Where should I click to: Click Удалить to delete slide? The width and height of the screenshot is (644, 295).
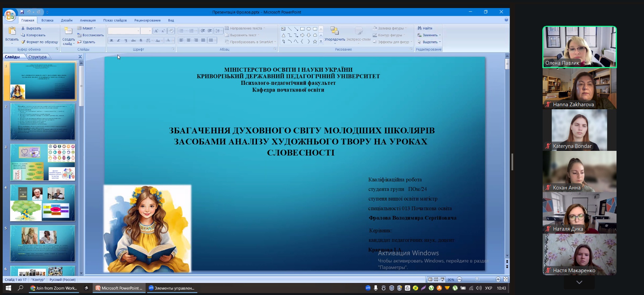click(86, 42)
